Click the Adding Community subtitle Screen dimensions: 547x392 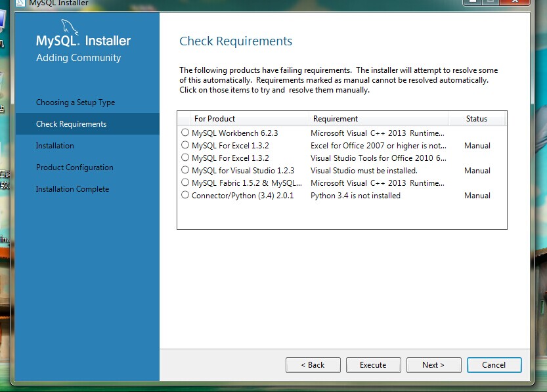(x=79, y=58)
